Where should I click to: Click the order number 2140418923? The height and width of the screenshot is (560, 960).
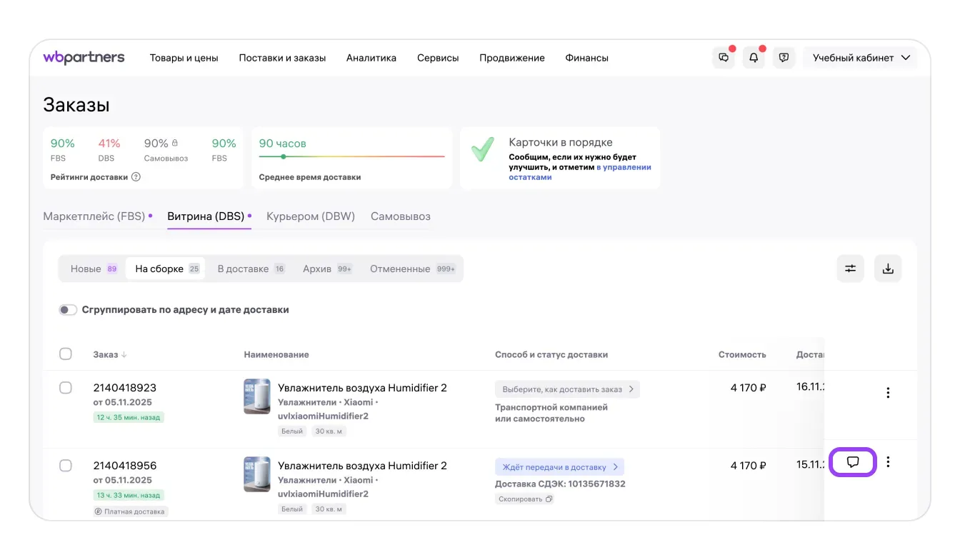click(125, 388)
